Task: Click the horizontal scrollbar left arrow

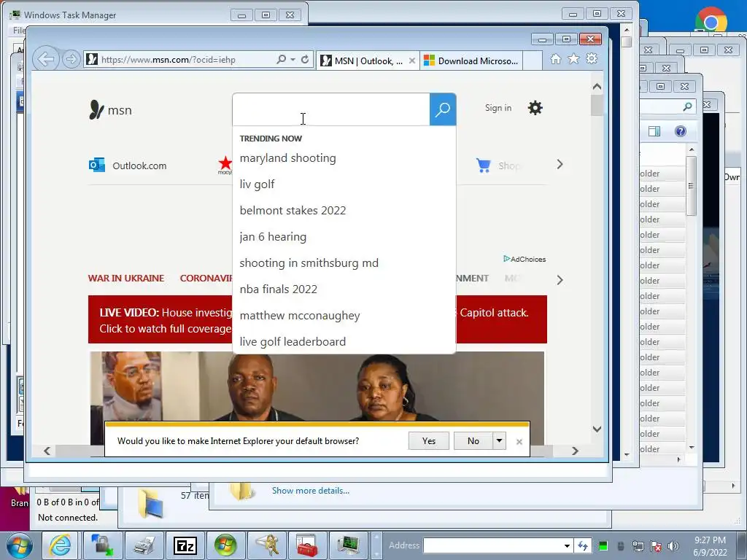Action: [x=47, y=451]
